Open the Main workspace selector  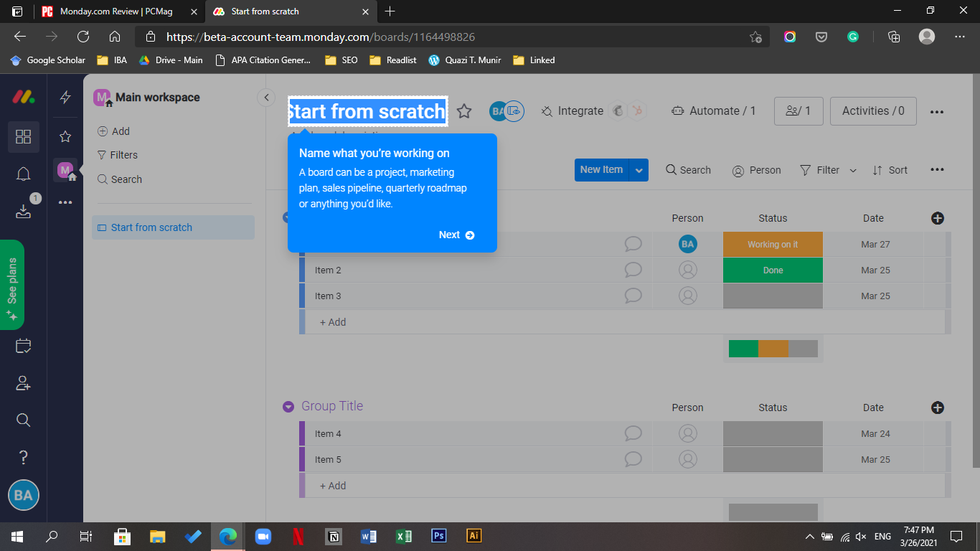(147, 98)
